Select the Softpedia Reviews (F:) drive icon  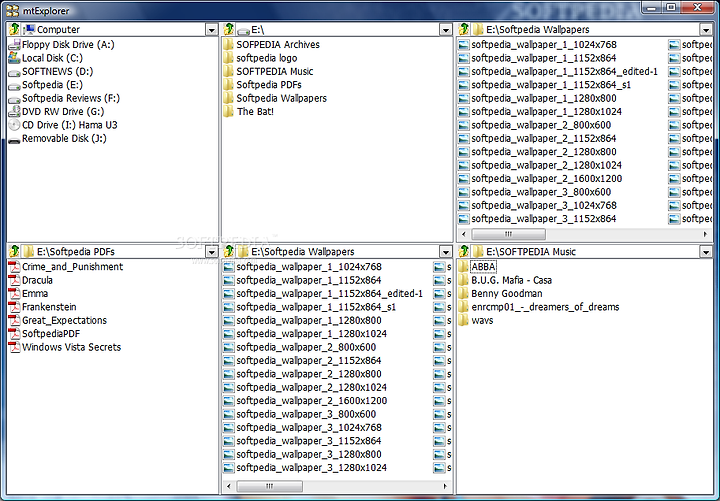coord(14,99)
